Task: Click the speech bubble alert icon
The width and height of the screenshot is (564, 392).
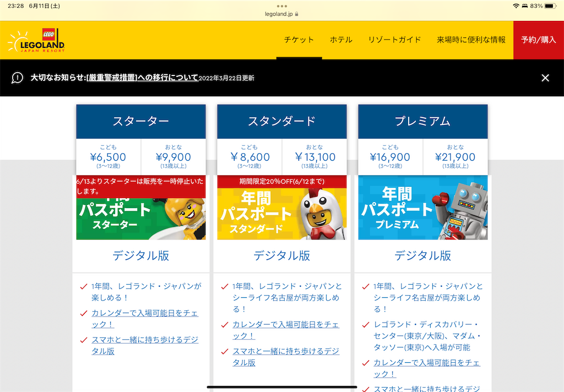Action: pos(17,78)
